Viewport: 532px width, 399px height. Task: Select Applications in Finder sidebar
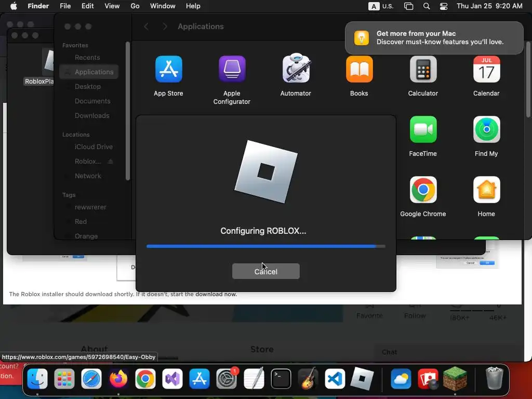click(89, 72)
